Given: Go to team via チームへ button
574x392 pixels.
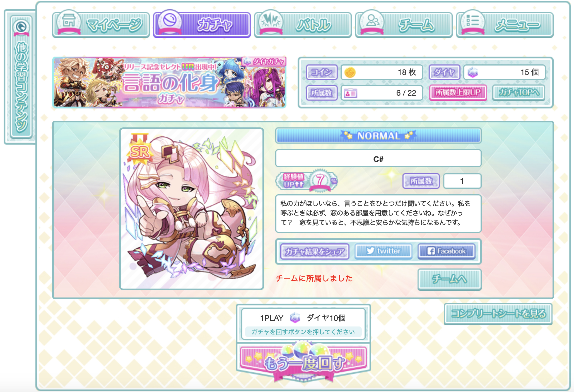Looking at the screenshot, I should point(449,279).
